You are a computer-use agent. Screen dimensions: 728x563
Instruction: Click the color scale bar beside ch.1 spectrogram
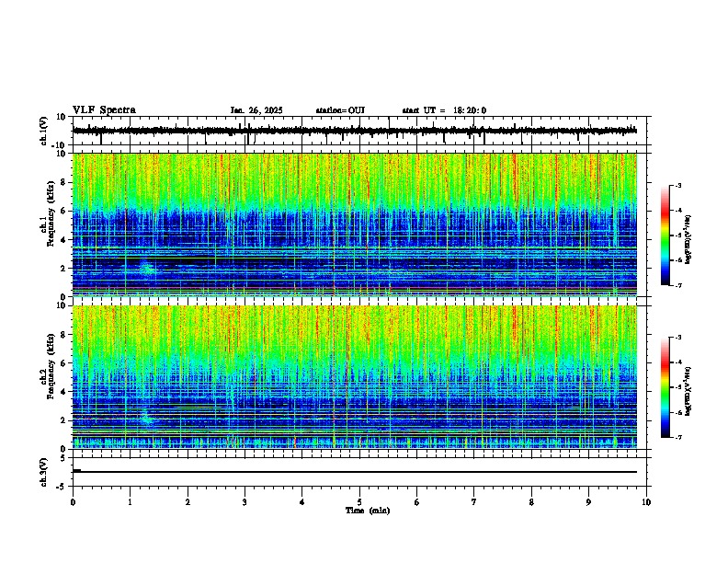click(x=665, y=235)
